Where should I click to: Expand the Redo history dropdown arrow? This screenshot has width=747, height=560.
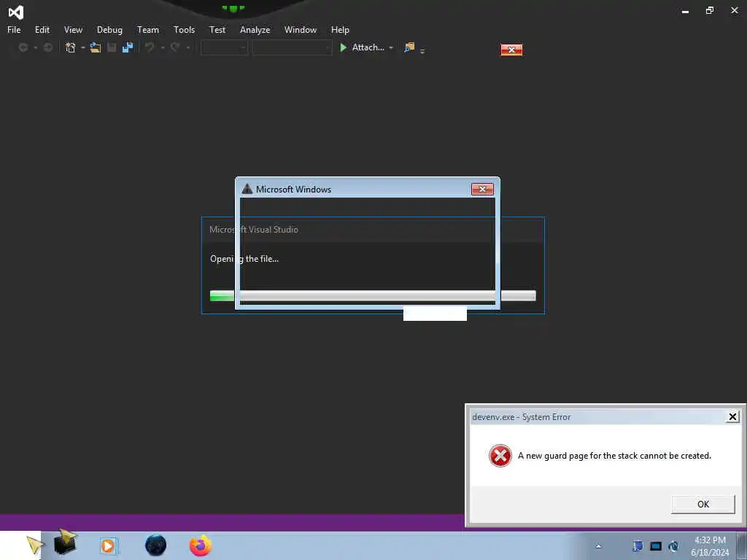coord(187,47)
